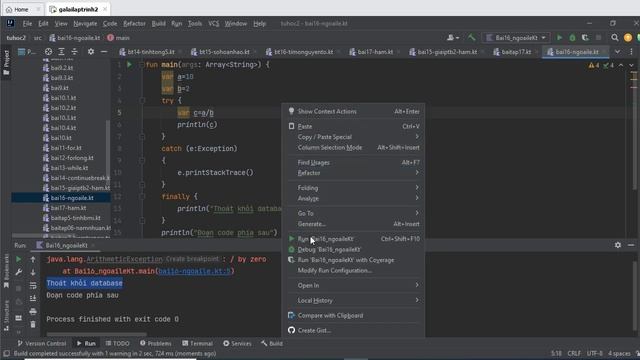Show hidden editor tabs chevron
This screenshot has width=640, height=360.
pos(617,52)
